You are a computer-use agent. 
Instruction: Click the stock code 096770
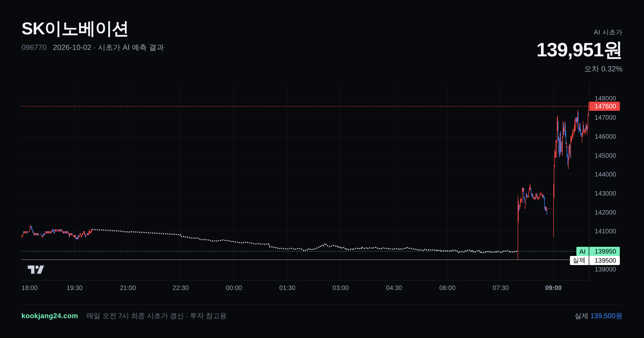[x=34, y=47]
